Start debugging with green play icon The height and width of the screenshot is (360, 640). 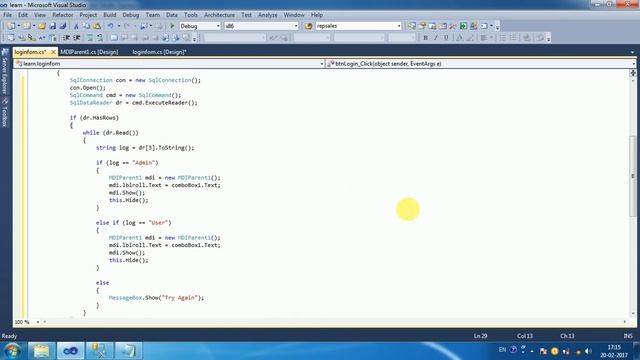pyautogui.click(x=172, y=26)
